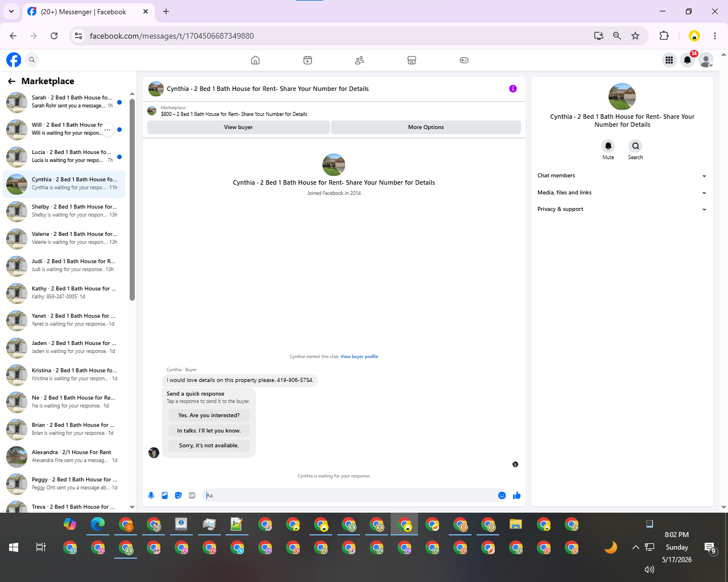Viewport: 728px width, 582px height.
Task: Expand the Chat members section
Action: point(622,176)
